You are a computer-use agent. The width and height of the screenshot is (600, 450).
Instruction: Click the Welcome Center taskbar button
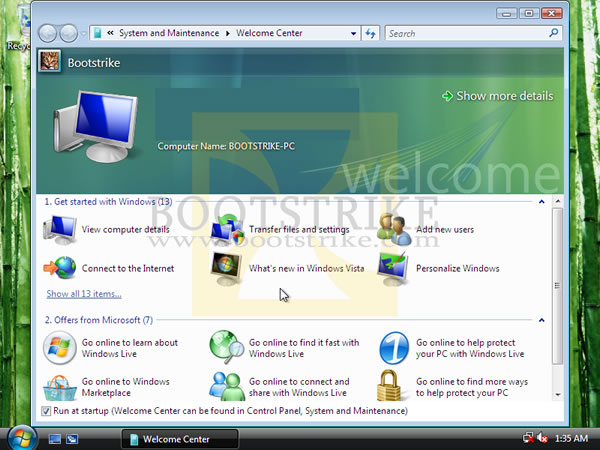click(x=180, y=439)
